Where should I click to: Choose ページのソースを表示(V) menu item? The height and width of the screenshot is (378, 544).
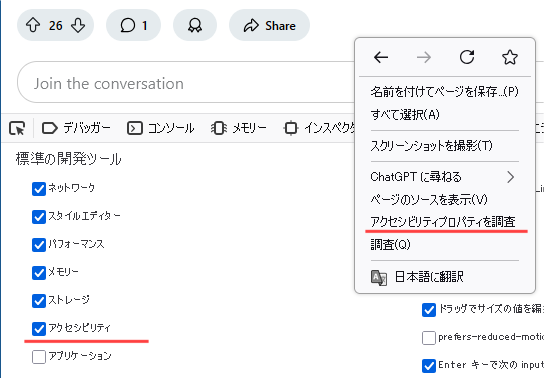coord(445,199)
